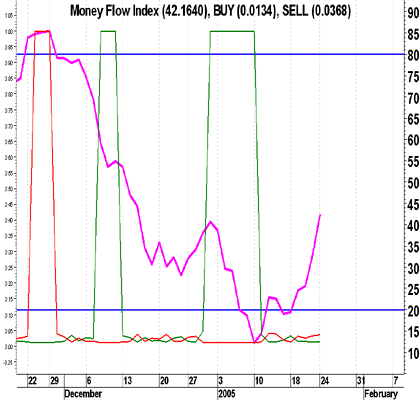
Task: Click the date marker 22
Action: [32, 381]
